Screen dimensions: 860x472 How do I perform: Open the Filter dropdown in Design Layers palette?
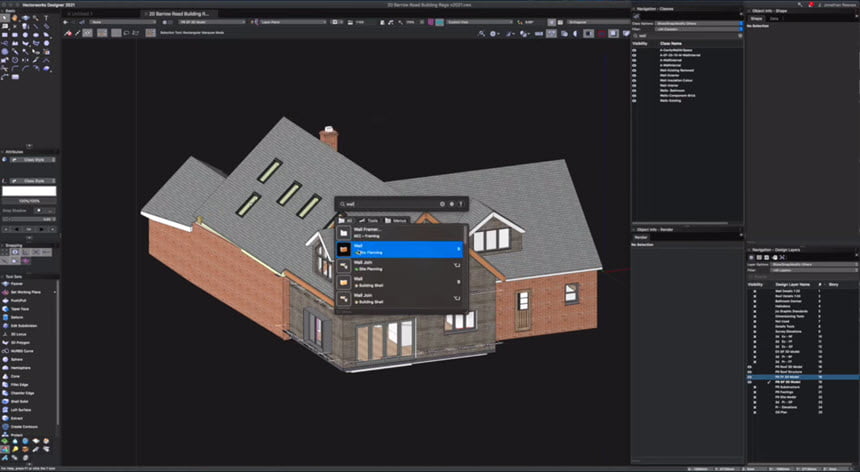(814, 270)
